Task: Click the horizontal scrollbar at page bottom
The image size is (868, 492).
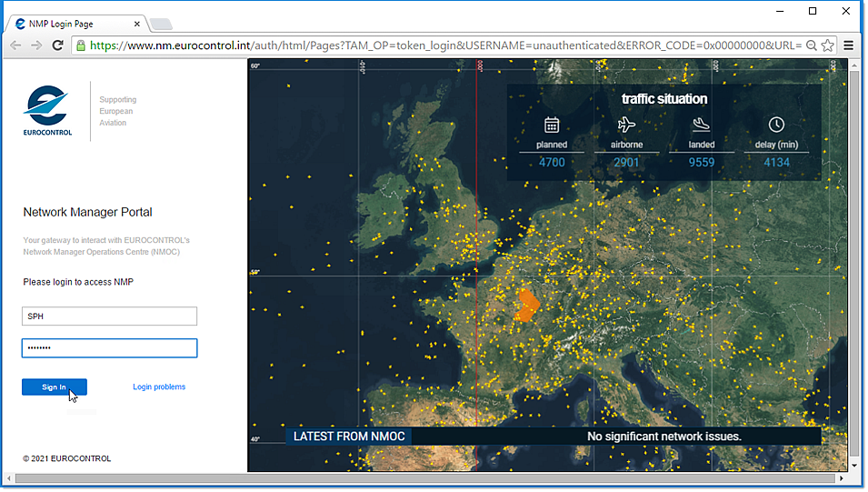Action: click(427, 477)
